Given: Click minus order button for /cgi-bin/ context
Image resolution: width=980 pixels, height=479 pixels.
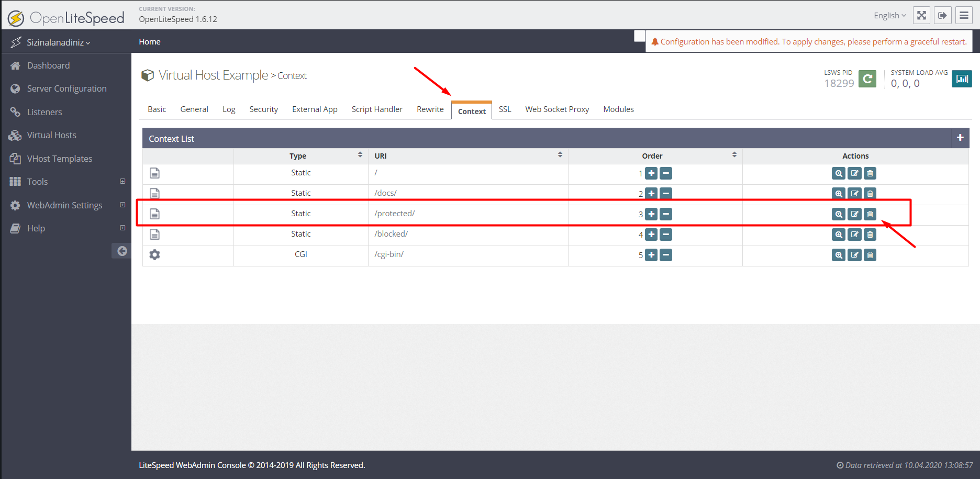Looking at the screenshot, I should pos(666,255).
